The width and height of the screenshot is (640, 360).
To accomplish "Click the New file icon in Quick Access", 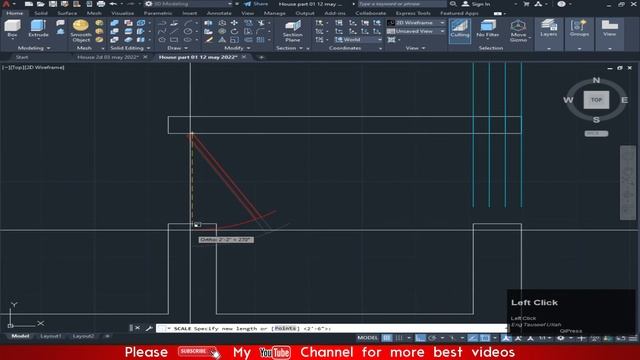I will tap(29, 4).
